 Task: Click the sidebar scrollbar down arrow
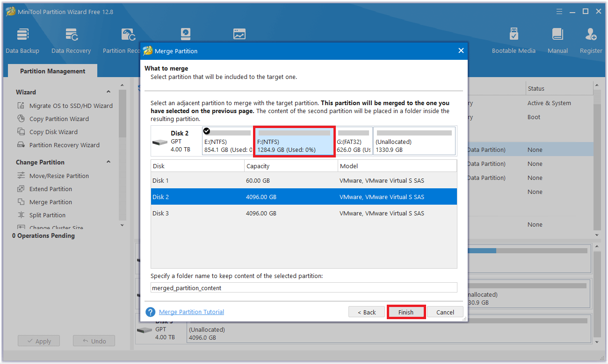[123, 225]
